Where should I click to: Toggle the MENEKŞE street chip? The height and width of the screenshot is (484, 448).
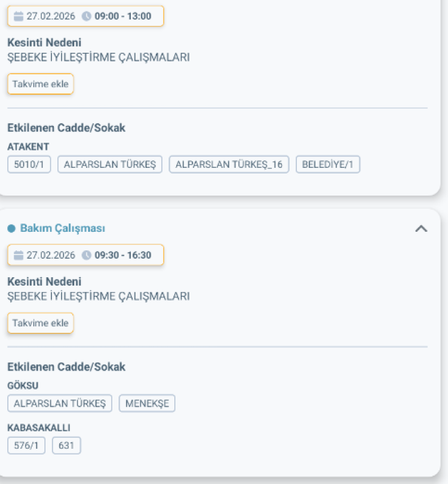[x=147, y=403]
